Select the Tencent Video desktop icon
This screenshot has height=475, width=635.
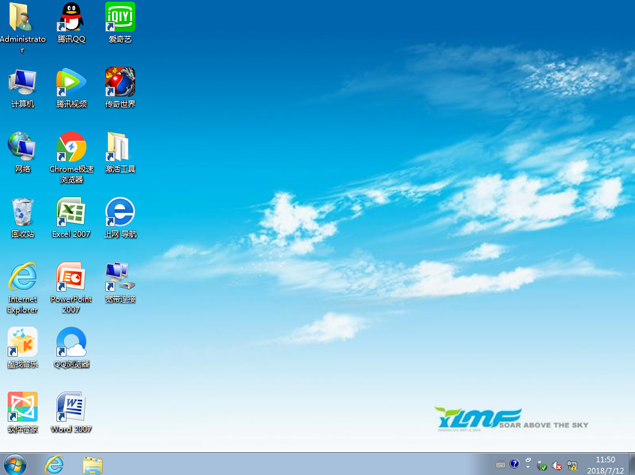pyautogui.click(x=70, y=84)
